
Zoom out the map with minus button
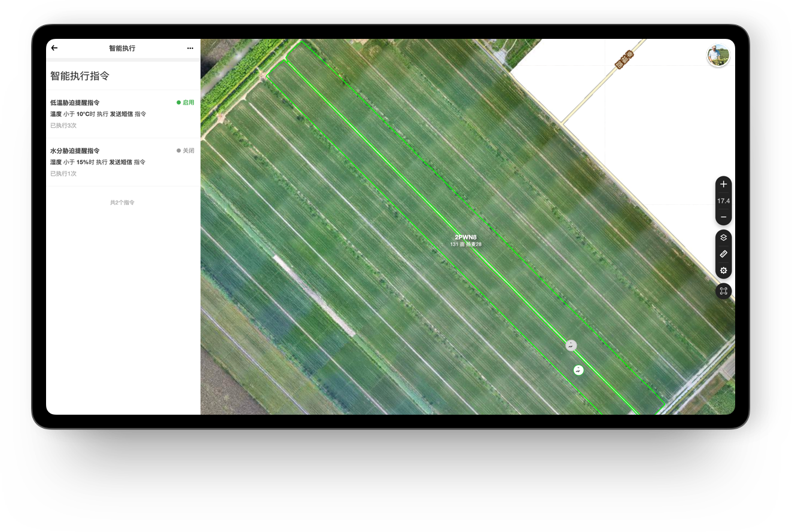(723, 217)
